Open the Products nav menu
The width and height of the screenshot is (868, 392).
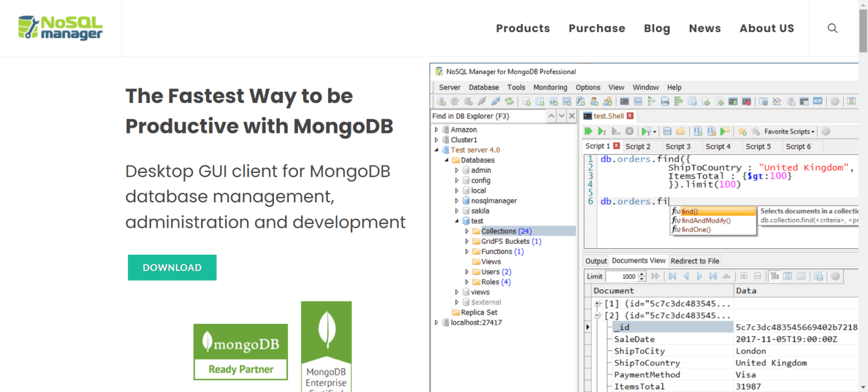coord(523,28)
